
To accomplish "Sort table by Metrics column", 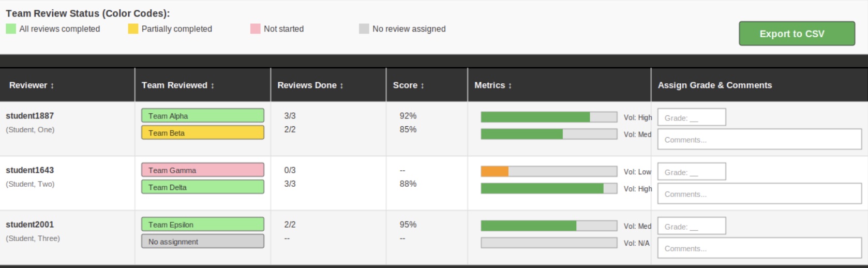I will [x=493, y=85].
